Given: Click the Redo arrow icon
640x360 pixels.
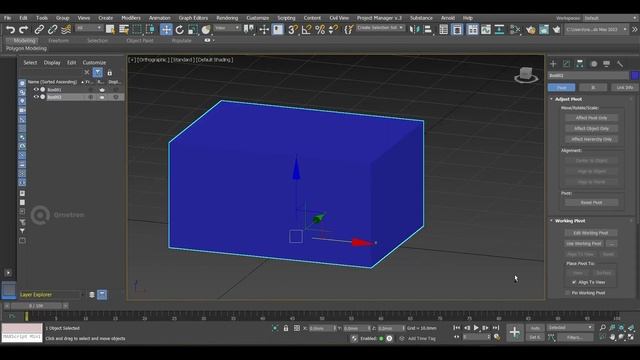Looking at the screenshot, I should click(24, 29).
